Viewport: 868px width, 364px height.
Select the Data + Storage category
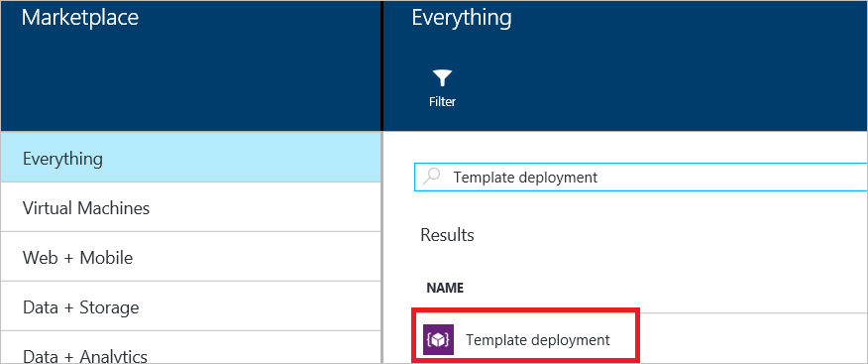pyautogui.click(x=190, y=306)
